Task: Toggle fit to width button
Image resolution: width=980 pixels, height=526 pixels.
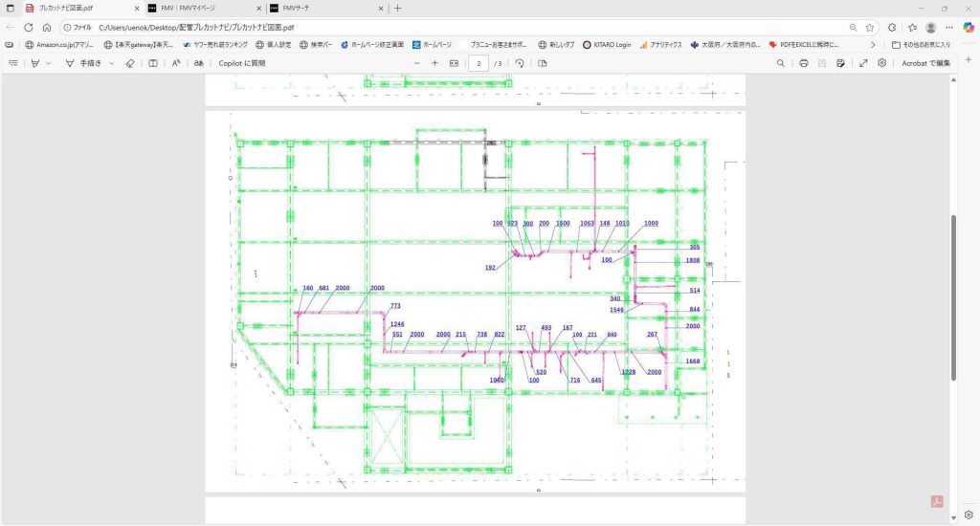Action: 454,63
